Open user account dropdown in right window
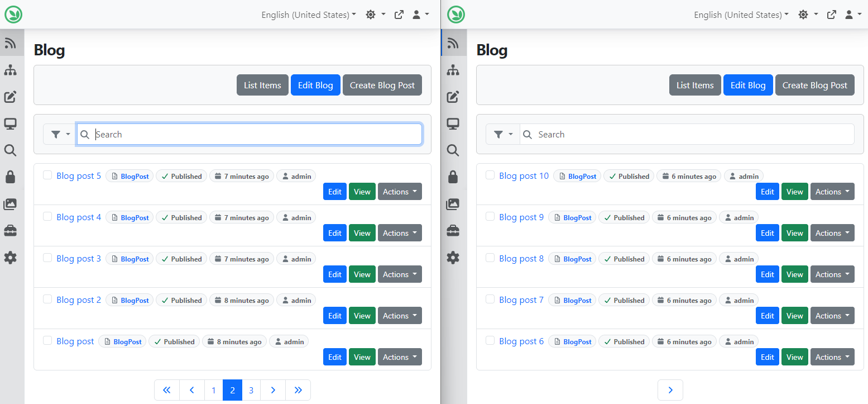The height and width of the screenshot is (404, 868). [853, 15]
